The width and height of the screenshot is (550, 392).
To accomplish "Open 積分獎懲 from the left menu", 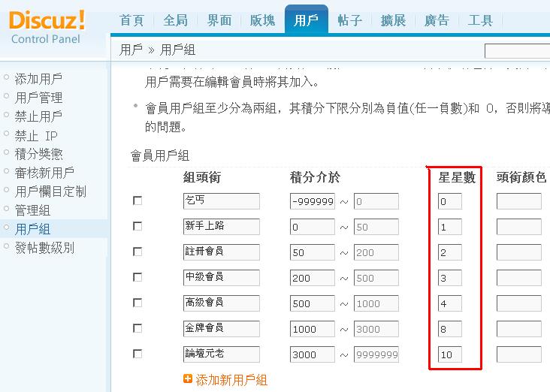I will click(38, 154).
